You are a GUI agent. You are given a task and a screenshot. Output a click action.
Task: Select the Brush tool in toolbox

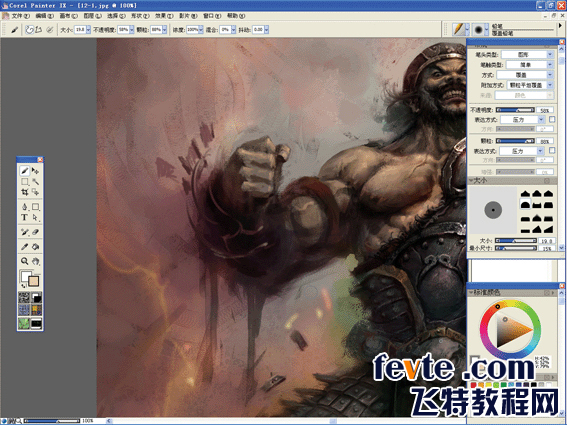tap(25, 170)
